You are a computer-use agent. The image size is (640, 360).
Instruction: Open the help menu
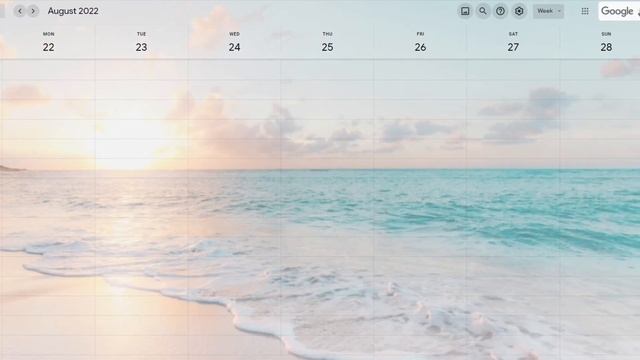(500, 11)
